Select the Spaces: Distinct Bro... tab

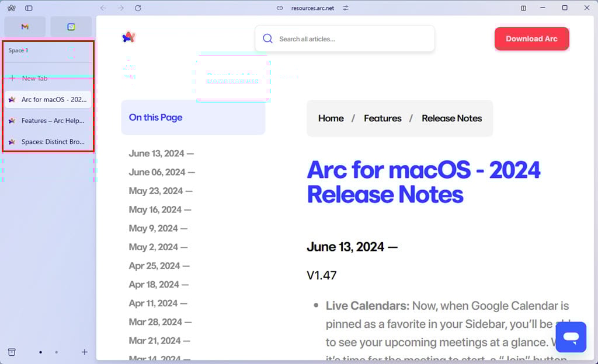48,142
